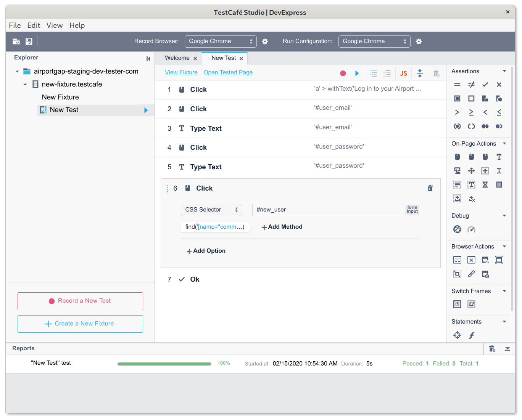Click the collapse all actions icon
522x420 pixels.
point(420,73)
